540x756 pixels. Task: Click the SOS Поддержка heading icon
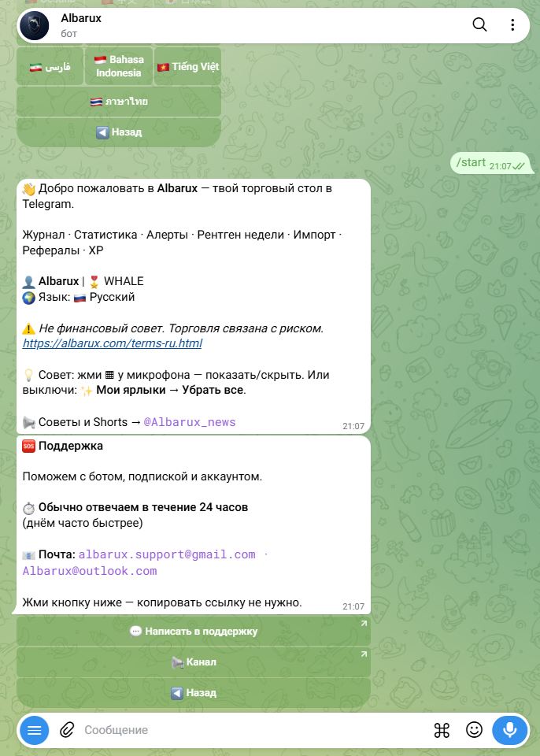(x=28, y=446)
